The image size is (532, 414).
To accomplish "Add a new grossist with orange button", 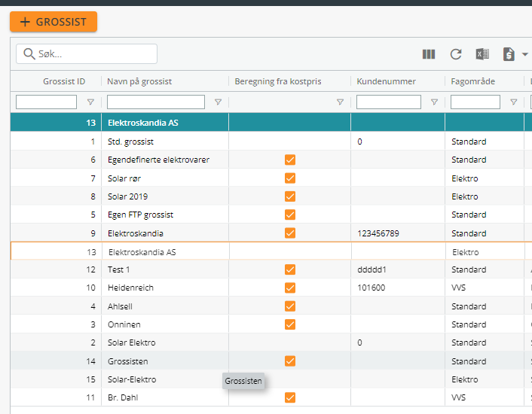I will click(x=54, y=22).
